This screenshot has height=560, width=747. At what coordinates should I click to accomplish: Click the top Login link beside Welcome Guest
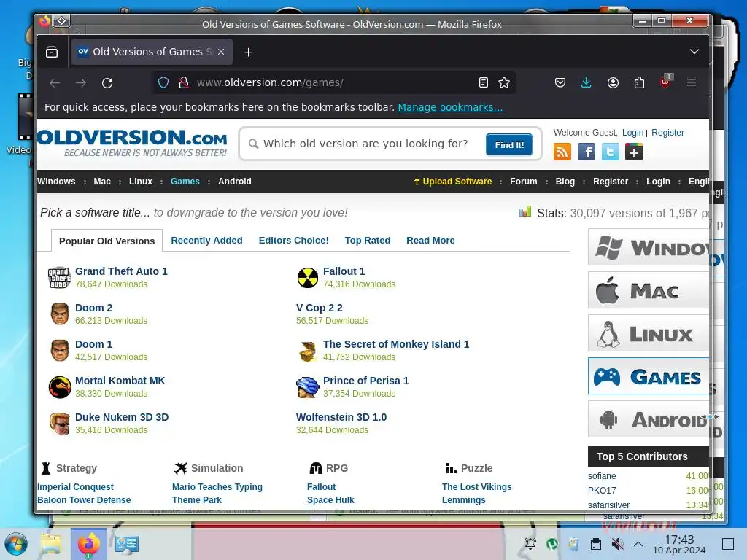[632, 133]
